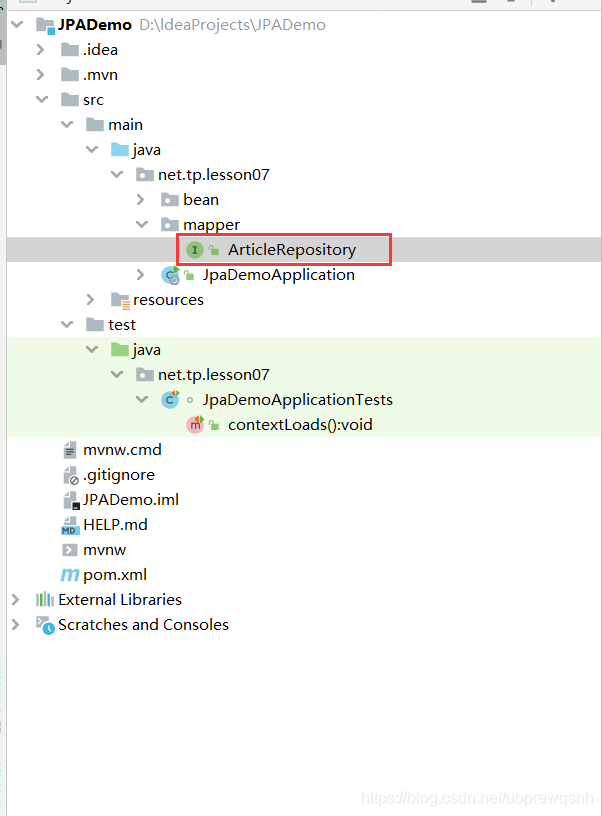Click the test folder icon
Image resolution: width=602 pixels, height=816 pixels.
point(95,325)
